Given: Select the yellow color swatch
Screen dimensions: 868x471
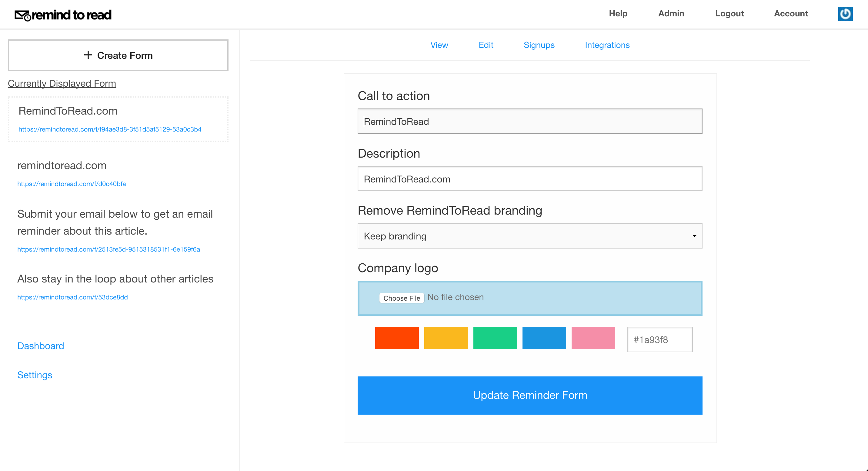Looking at the screenshot, I should (446, 338).
